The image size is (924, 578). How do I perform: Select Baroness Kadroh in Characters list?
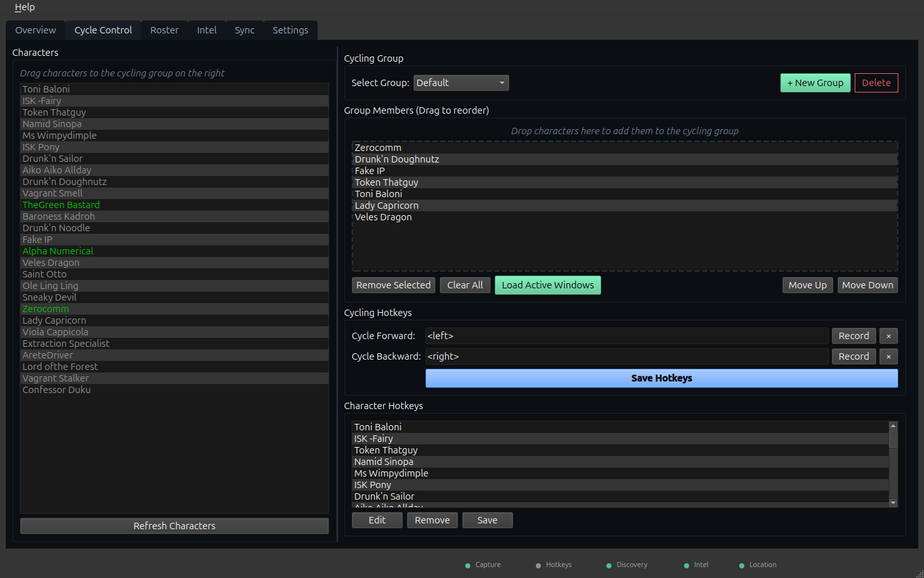175,216
